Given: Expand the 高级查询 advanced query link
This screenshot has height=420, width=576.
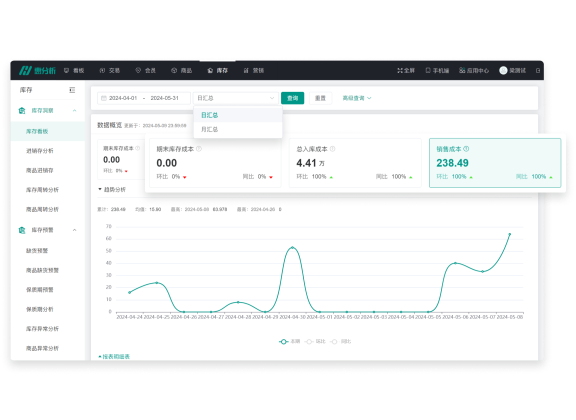Looking at the screenshot, I should click(357, 98).
